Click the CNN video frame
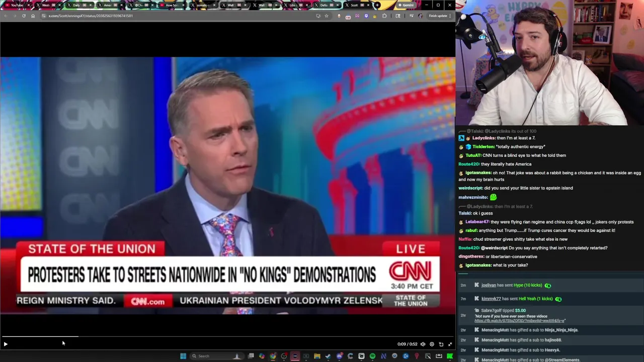644x362 pixels. click(227, 186)
